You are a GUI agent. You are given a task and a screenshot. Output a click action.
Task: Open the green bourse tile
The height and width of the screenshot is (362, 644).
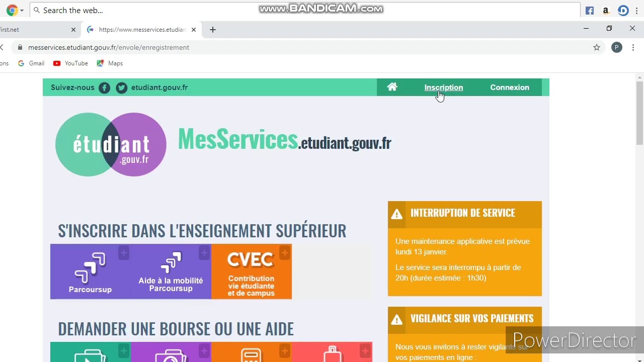90,352
